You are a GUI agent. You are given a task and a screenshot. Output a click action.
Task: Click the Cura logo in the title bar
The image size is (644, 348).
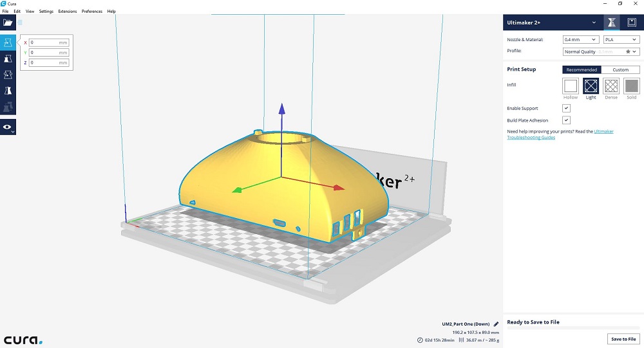pos(3,4)
